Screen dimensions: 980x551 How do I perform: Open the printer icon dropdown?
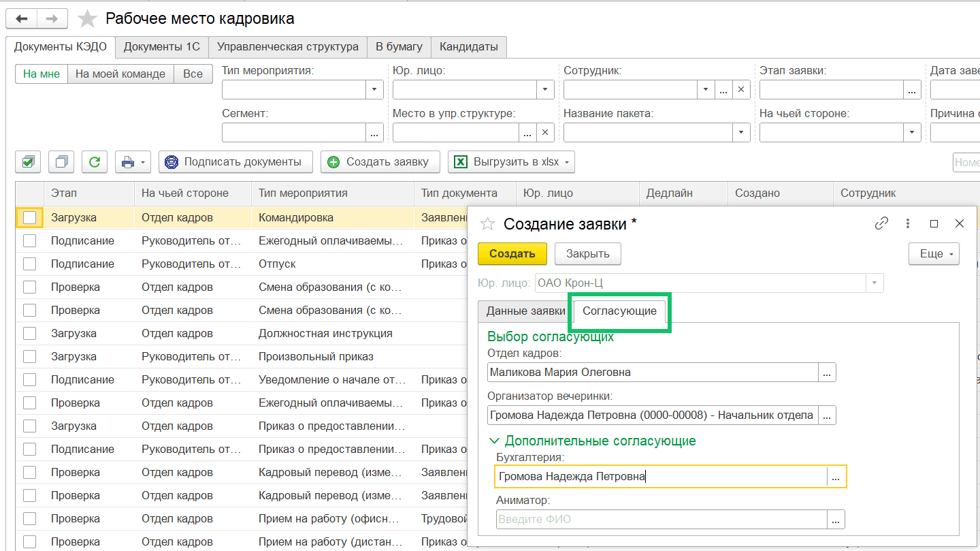click(x=133, y=162)
